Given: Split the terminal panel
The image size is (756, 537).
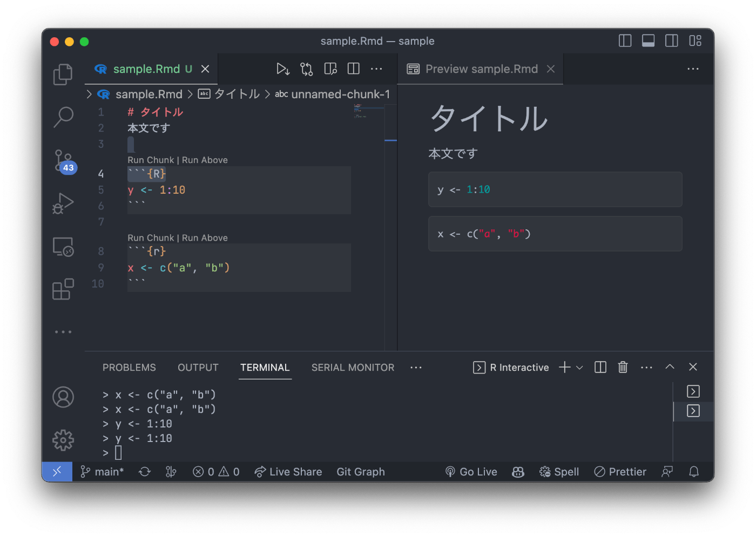Looking at the screenshot, I should click(600, 368).
